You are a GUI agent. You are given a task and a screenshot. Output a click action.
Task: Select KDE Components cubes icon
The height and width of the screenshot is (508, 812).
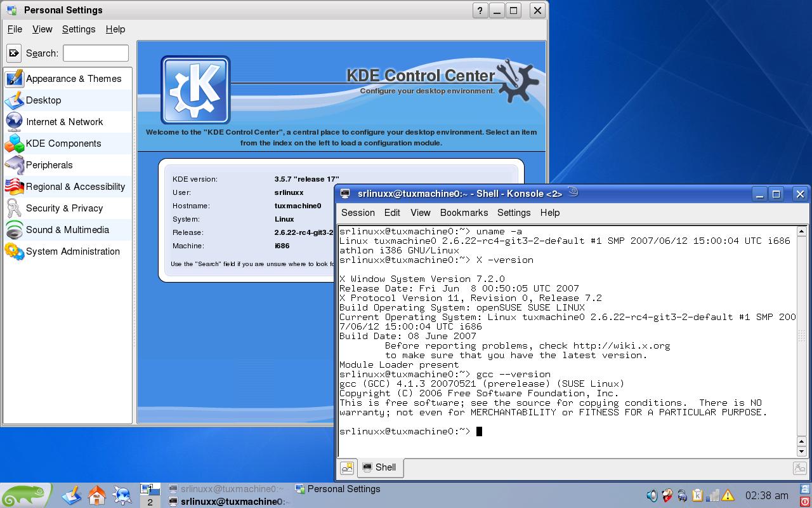pyautogui.click(x=14, y=144)
